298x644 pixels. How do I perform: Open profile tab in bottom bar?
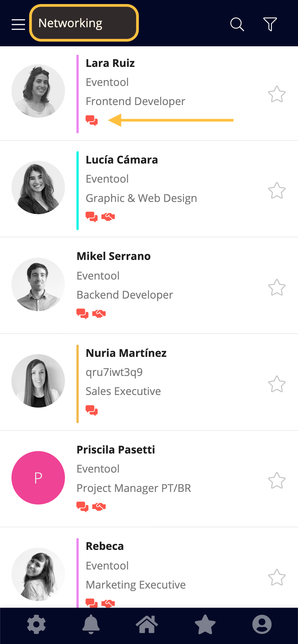point(262,624)
